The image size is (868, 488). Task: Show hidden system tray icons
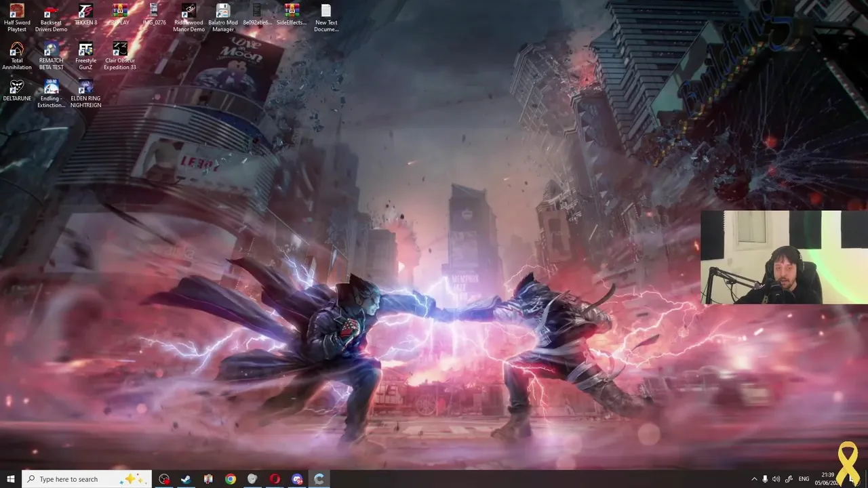click(x=754, y=479)
